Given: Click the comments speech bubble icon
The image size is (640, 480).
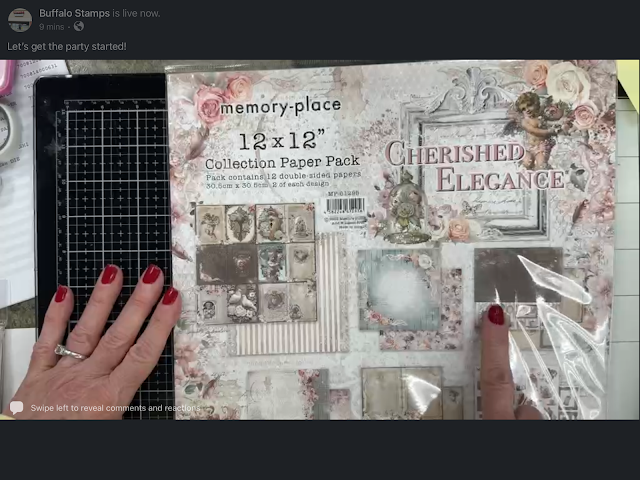Looking at the screenshot, I should (16, 407).
